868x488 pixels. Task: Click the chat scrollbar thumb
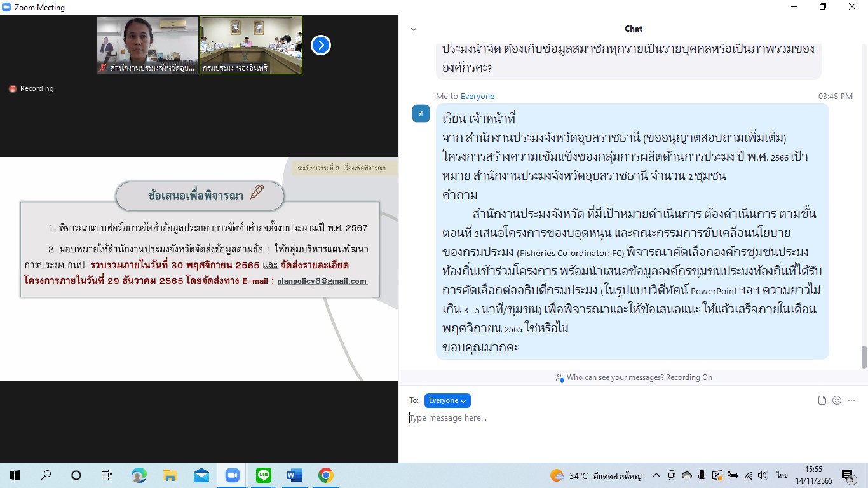[x=864, y=356]
